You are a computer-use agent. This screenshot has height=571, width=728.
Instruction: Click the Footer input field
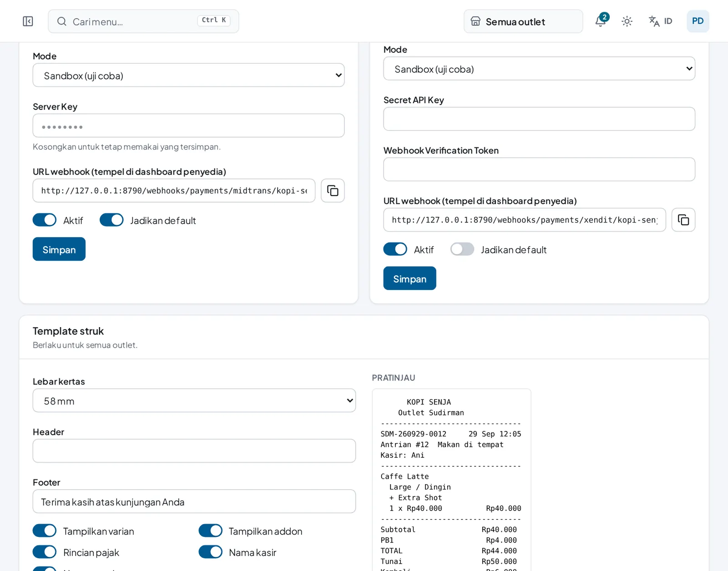point(194,501)
